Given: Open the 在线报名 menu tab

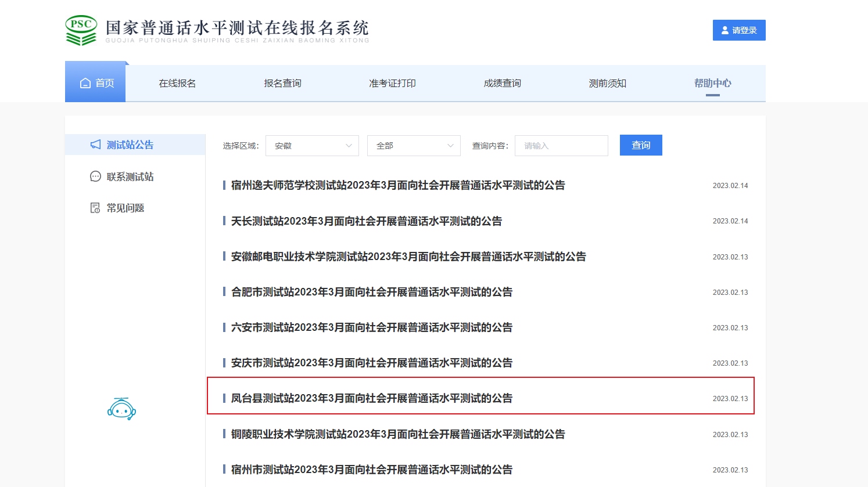Looking at the screenshot, I should 177,84.
